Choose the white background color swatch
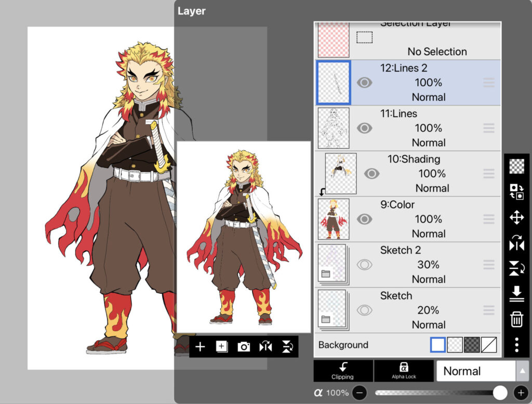The height and width of the screenshot is (404, 532). tap(438, 345)
